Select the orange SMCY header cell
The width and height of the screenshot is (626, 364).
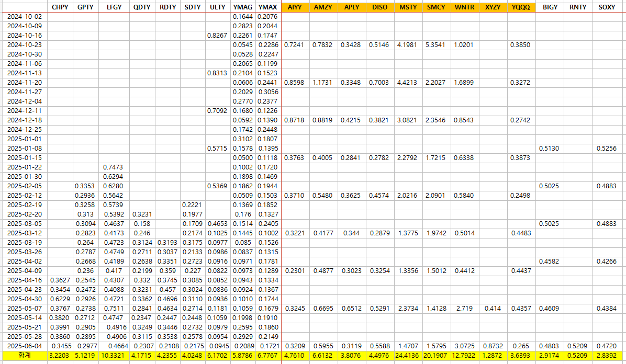pos(436,7)
